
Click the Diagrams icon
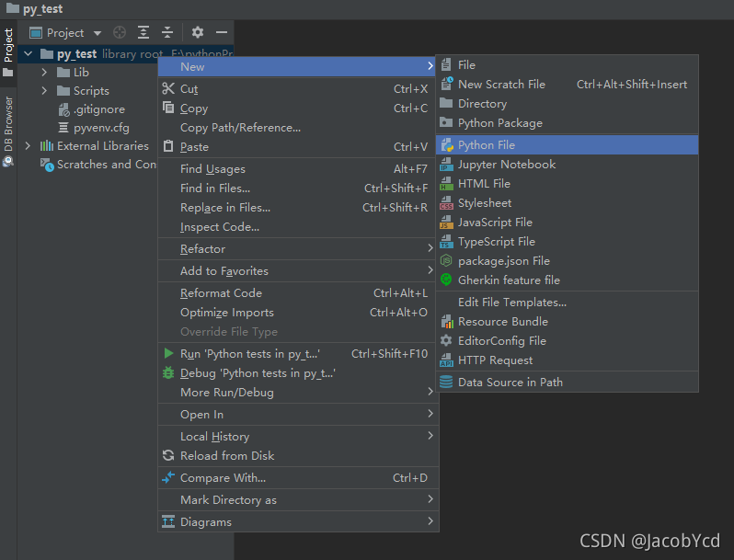point(168,521)
